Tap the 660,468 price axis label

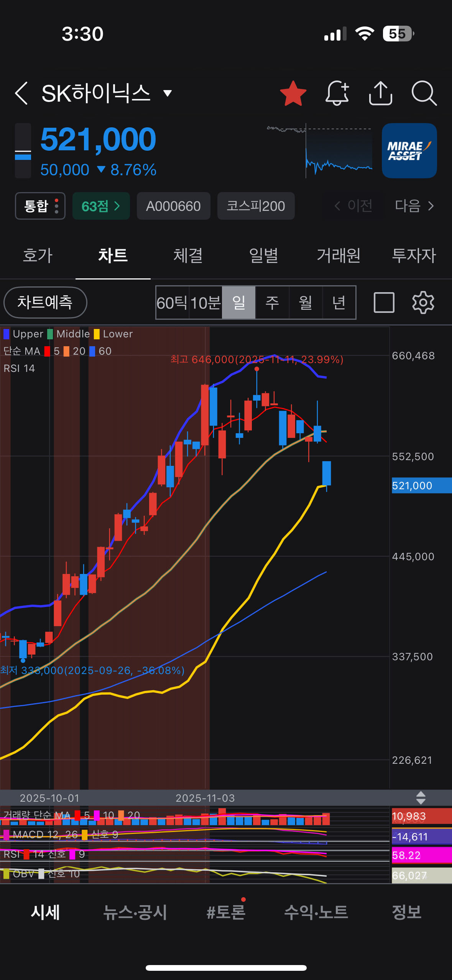[x=413, y=356]
